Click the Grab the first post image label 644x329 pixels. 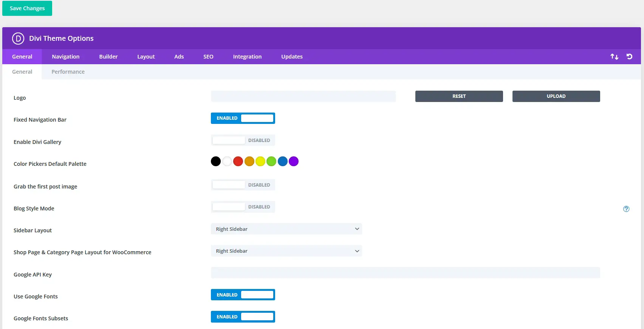pos(45,187)
